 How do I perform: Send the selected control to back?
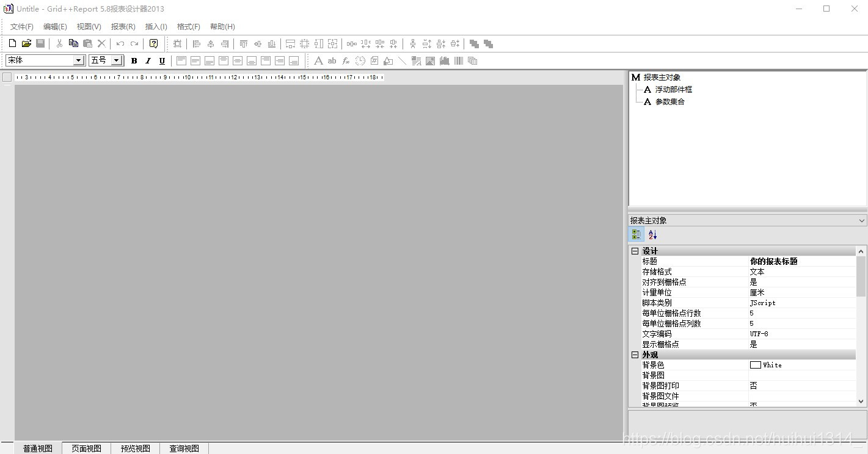click(x=488, y=44)
